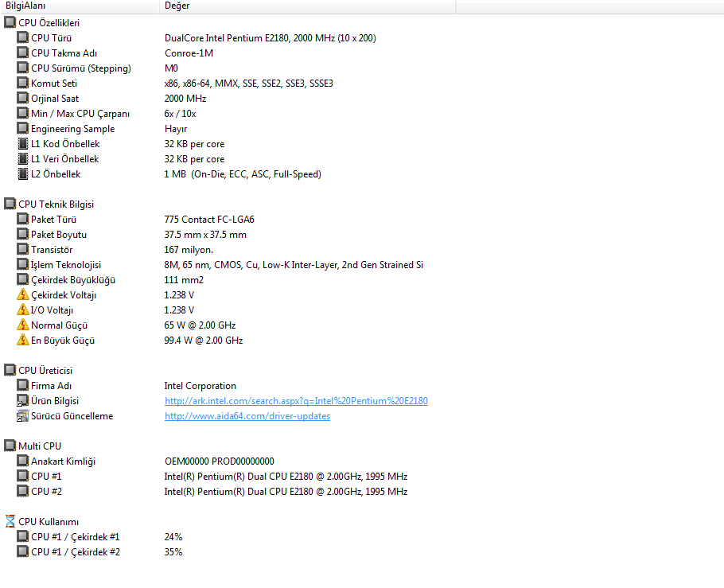Viewport: 724px width, 588px height.
Task: Click the warning icon beside Normal Güçü
Action: coord(22,325)
